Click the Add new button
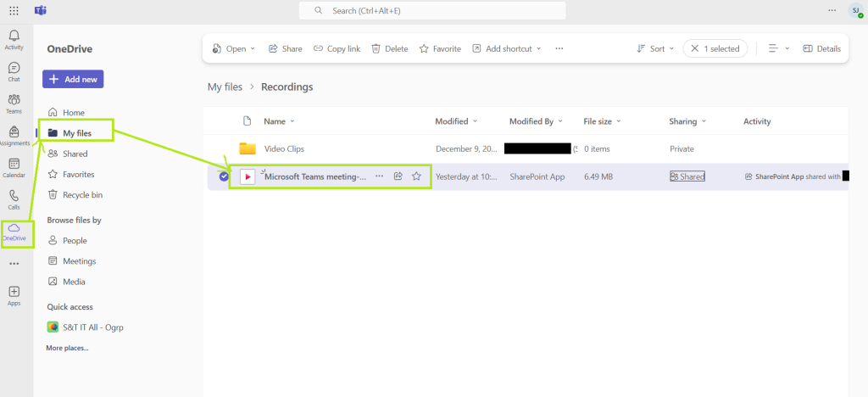The width and height of the screenshot is (868, 397). 73,79
